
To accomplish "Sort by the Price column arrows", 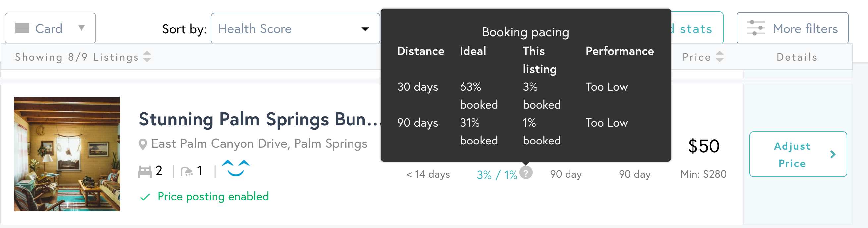I will coord(719,57).
